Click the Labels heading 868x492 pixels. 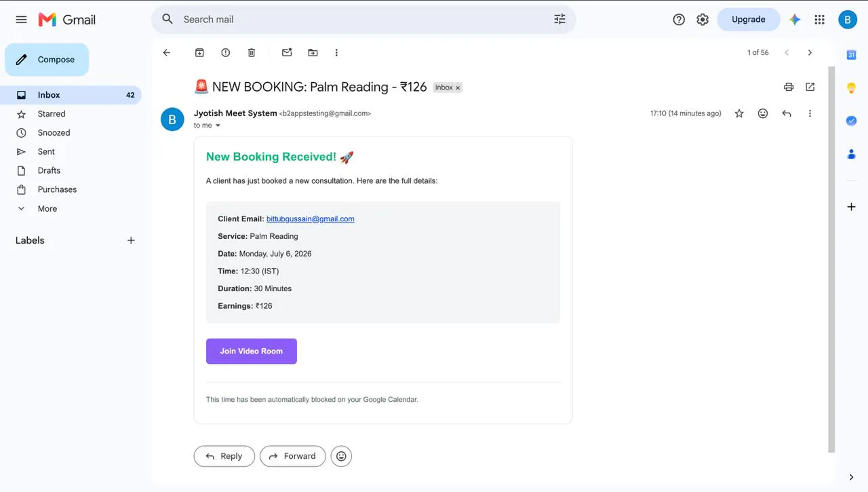coord(30,240)
